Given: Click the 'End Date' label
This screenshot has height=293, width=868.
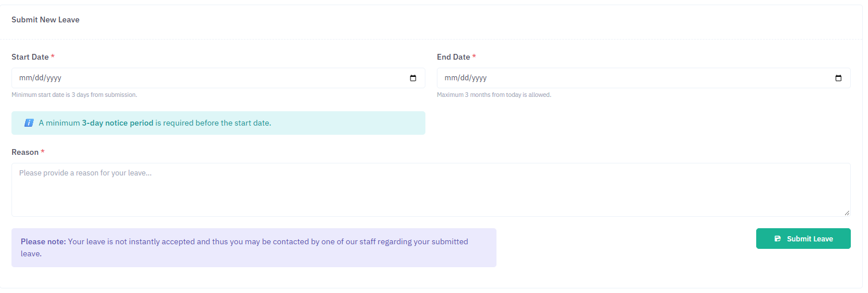Looking at the screenshot, I should [x=453, y=57].
